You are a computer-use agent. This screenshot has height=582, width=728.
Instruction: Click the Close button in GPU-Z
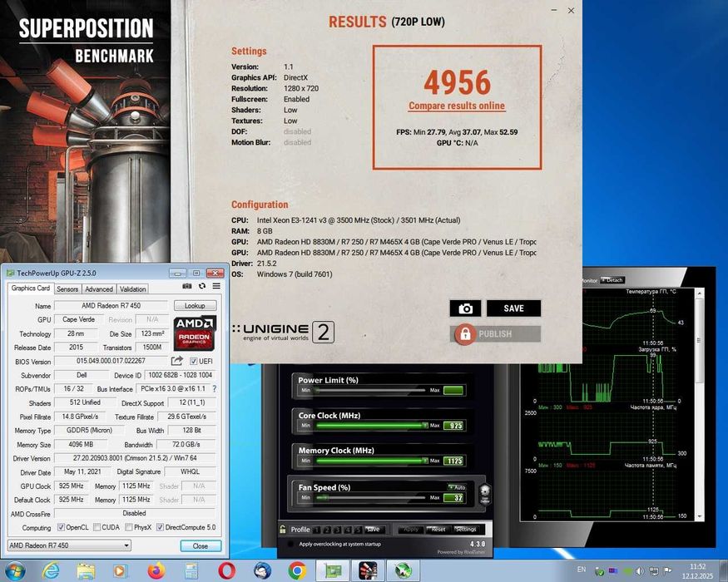(x=201, y=545)
